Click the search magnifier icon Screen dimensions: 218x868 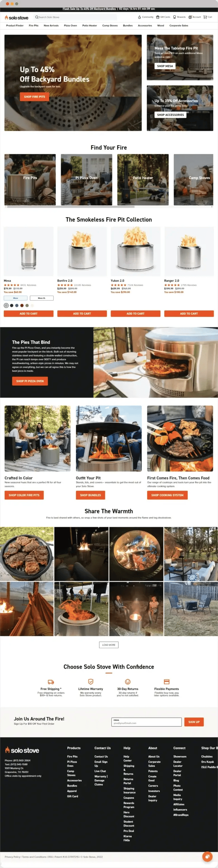pos(37,17)
